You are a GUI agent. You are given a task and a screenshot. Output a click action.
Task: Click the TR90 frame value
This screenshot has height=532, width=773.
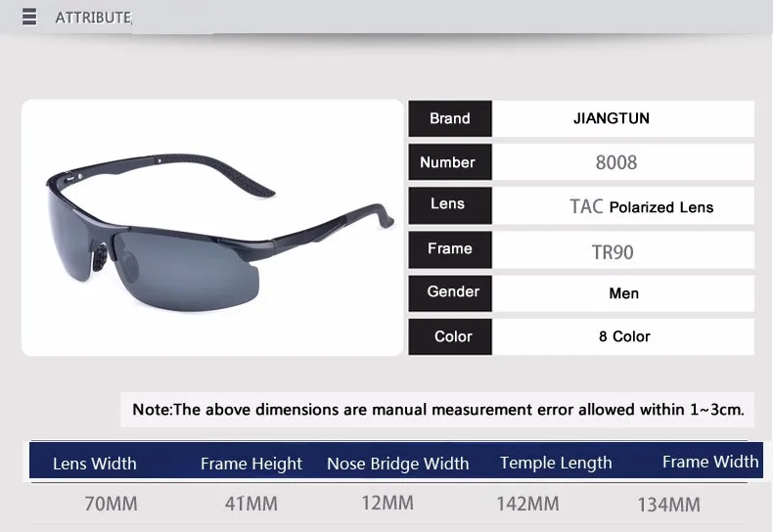point(613,252)
